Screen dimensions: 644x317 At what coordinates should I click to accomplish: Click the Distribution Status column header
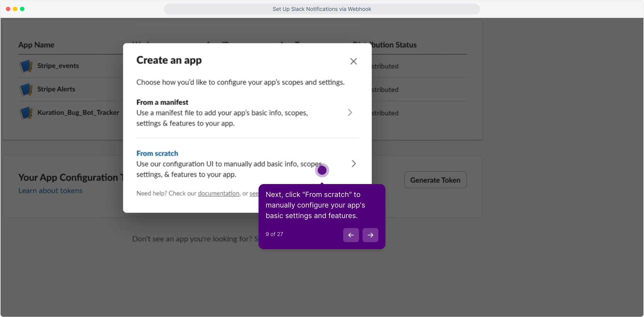click(385, 45)
